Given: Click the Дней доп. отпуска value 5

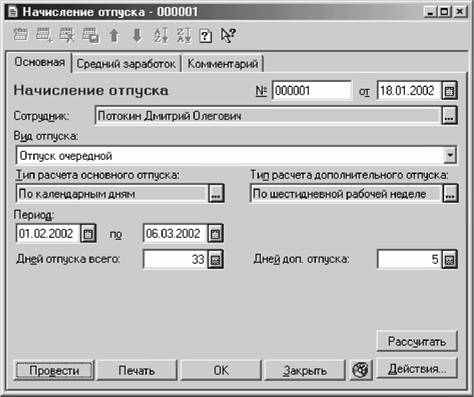Looking at the screenshot, I should click(410, 259).
